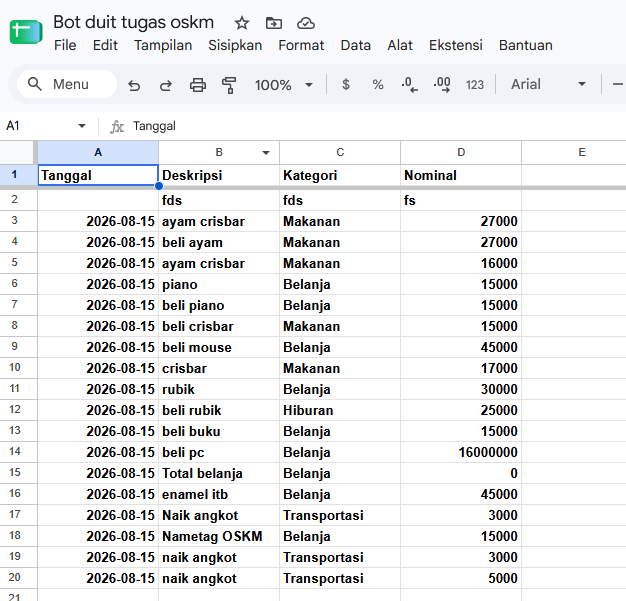Select column D header
Viewport: 626px width, 601px height.
pyautogui.click(x=461, y=152)
